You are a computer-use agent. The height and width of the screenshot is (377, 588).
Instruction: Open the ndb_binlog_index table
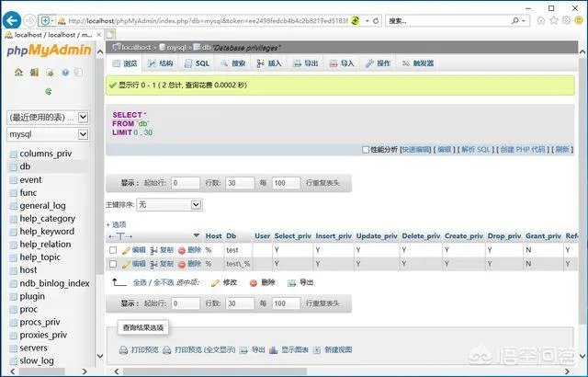pos(54,283)
